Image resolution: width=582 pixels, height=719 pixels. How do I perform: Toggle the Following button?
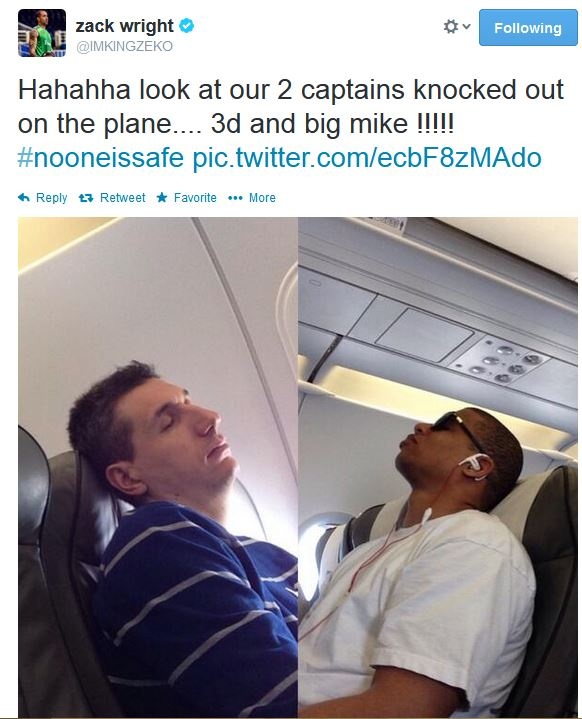click(528, 28)
